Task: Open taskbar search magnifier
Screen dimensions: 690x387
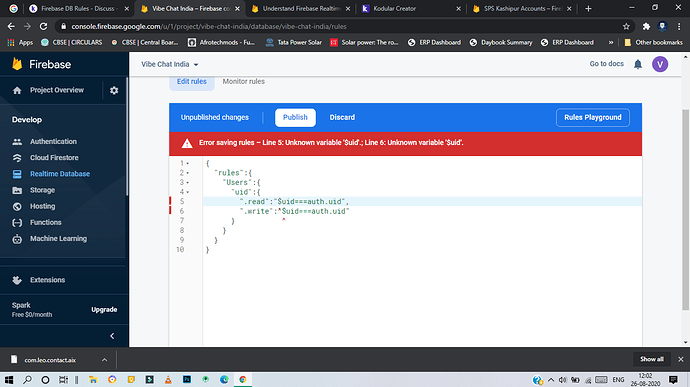Action: click(27, 380)
